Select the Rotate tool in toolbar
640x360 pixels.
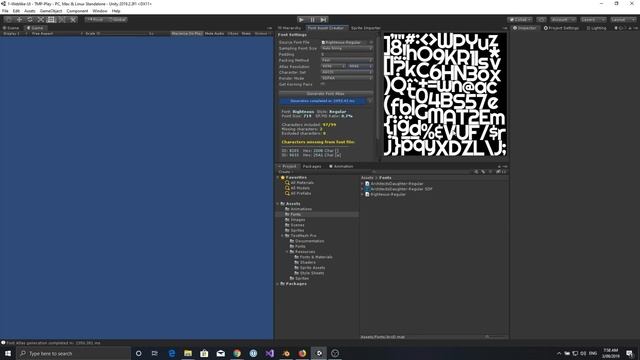click(x=30, y=20)
